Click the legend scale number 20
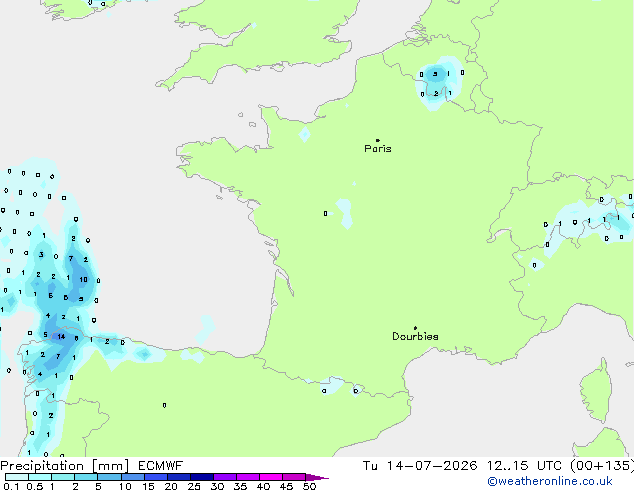The height and width of the screenshot is (490, 634). click(171, 486)
